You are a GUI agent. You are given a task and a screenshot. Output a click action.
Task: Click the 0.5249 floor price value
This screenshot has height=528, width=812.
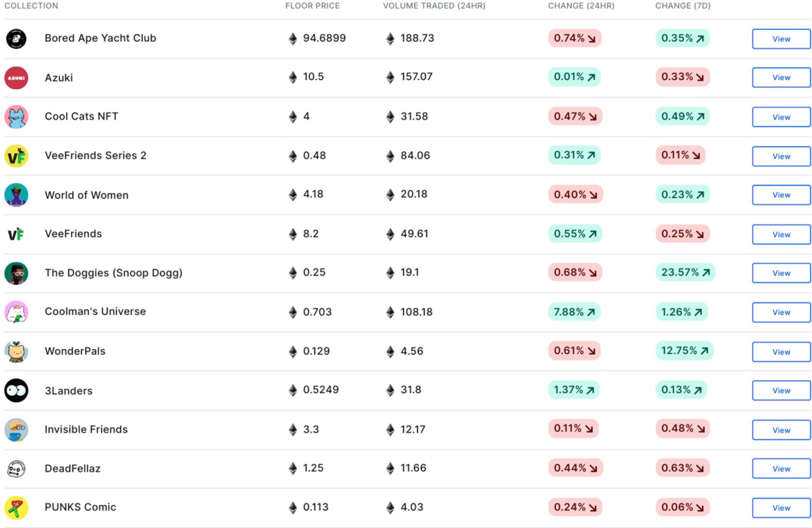point(321,390)
